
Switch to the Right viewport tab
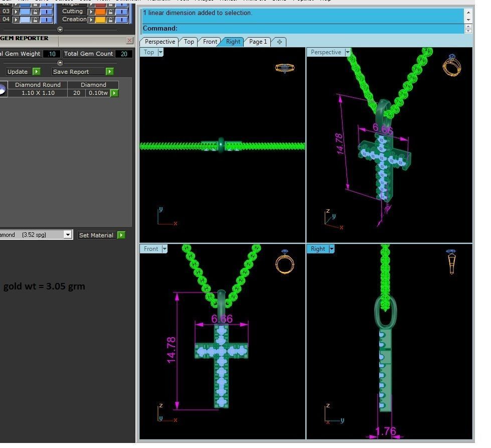(x=233, y=42)
